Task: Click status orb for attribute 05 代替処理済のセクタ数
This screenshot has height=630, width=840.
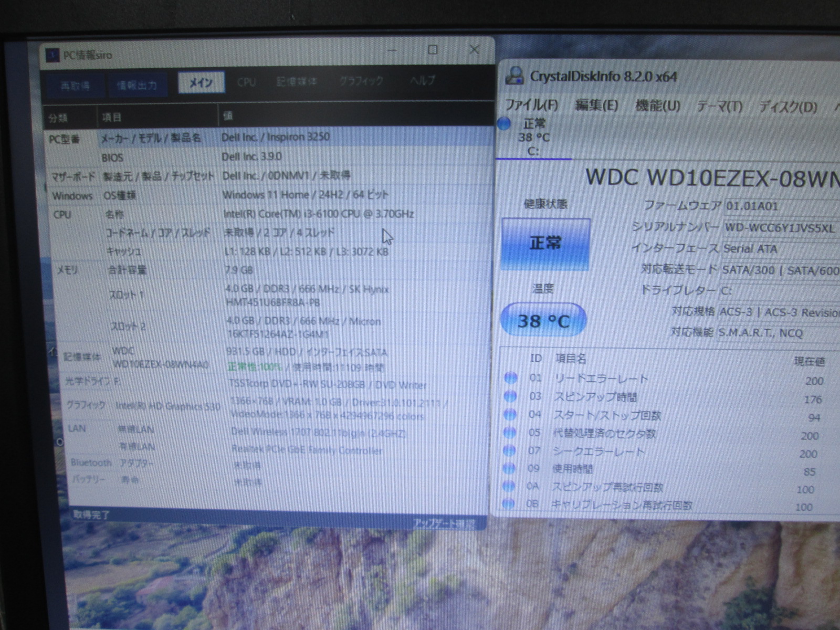Action: click(509, 433)
